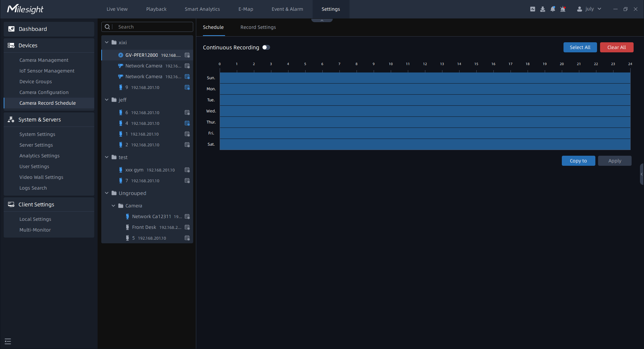
Task: Switch to the Record Settings tab
Action: (258, 27)
